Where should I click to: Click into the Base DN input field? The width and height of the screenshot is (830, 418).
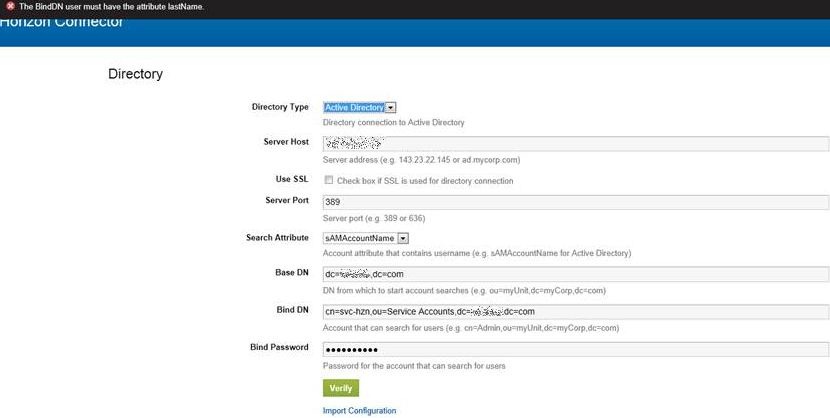click(x=576, y=274)
